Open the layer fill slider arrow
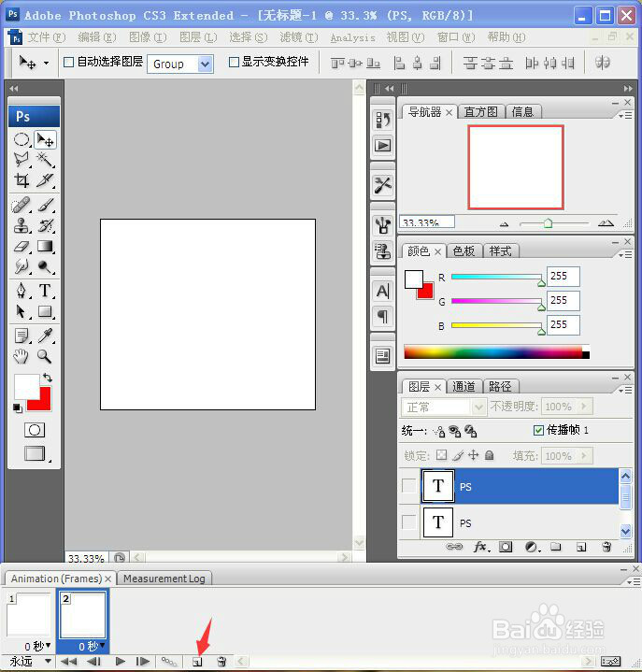642x672 pixels. point(584,455)
